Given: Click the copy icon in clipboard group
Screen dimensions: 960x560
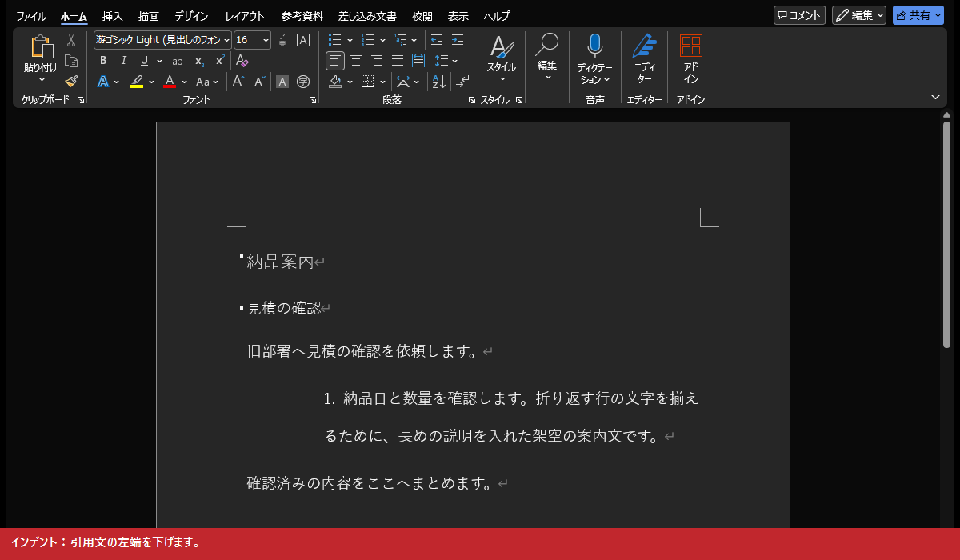Looking at the screenshot, I should pyautogui.click(x=71, y=61).
